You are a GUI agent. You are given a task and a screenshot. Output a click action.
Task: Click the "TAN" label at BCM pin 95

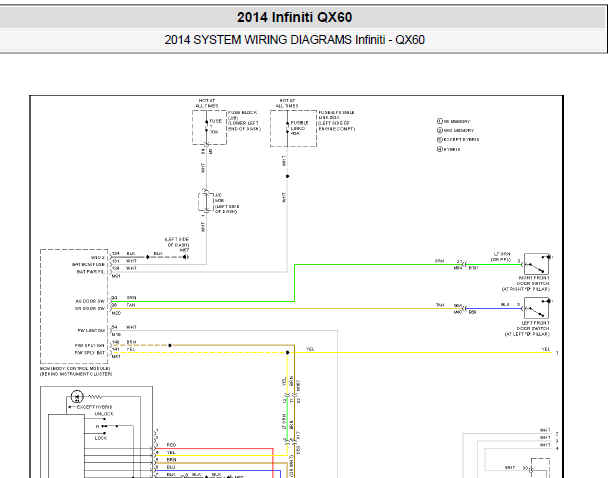(131, 305)
